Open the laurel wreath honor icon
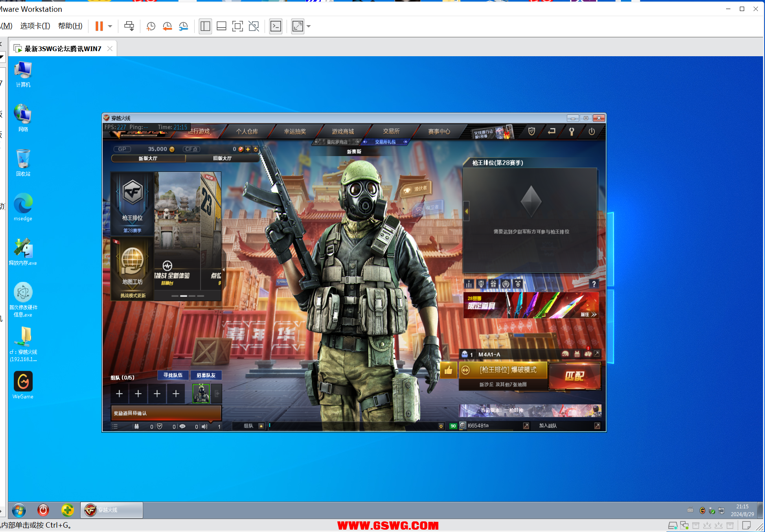This screenshot has height=532, width=765. [506, 284]
